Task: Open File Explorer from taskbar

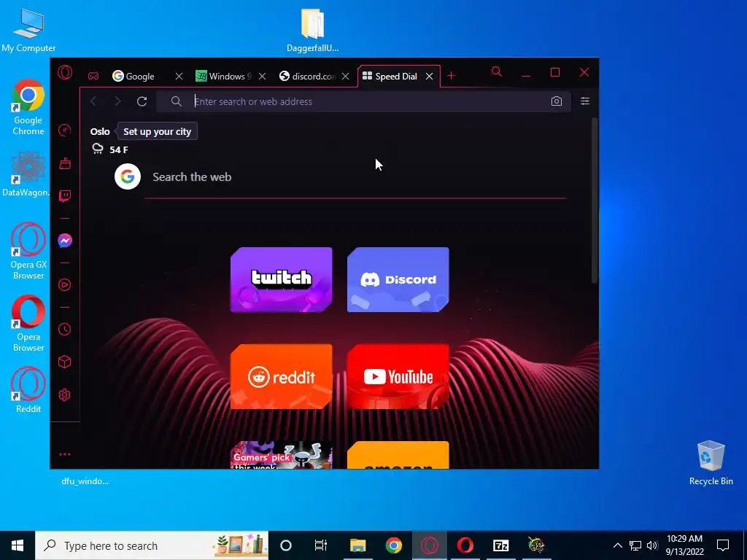Action: click(357, 545)
